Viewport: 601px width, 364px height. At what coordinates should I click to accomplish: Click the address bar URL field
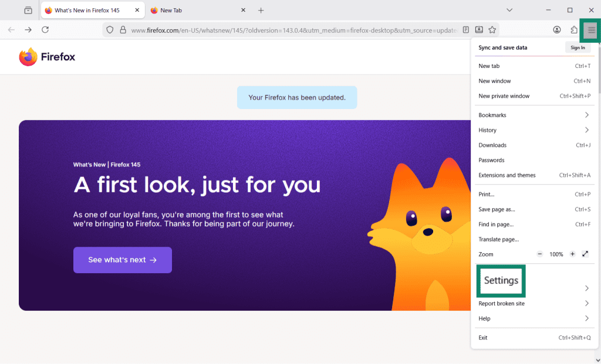click(294, 30)
